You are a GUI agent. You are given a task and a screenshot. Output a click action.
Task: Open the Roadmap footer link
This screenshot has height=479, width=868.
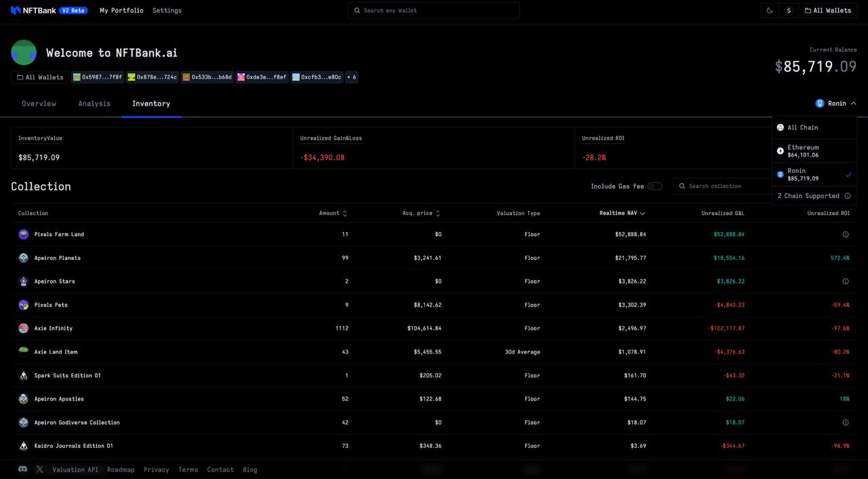click(x=121, y=470)
